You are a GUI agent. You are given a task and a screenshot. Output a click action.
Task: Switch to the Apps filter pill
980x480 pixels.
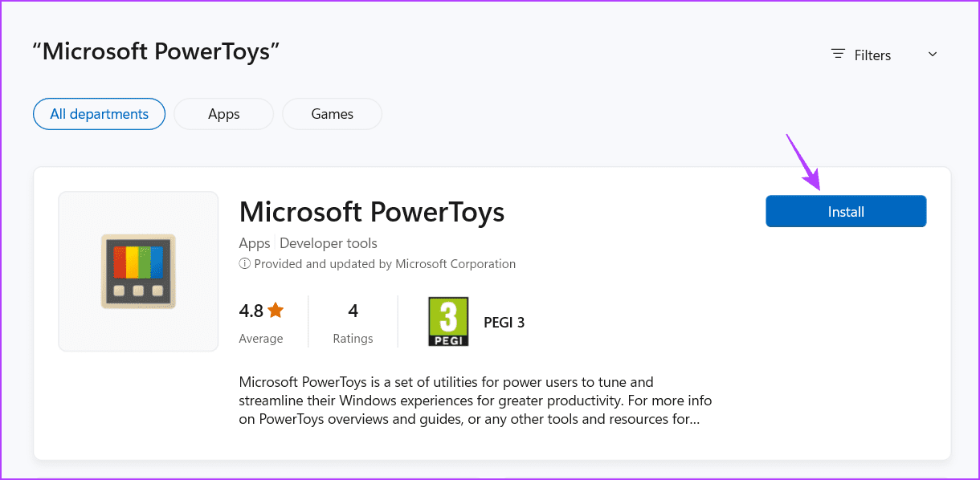224,114
